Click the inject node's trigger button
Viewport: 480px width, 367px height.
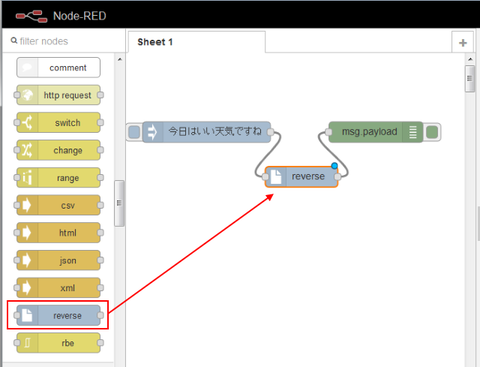pos(134,132)
